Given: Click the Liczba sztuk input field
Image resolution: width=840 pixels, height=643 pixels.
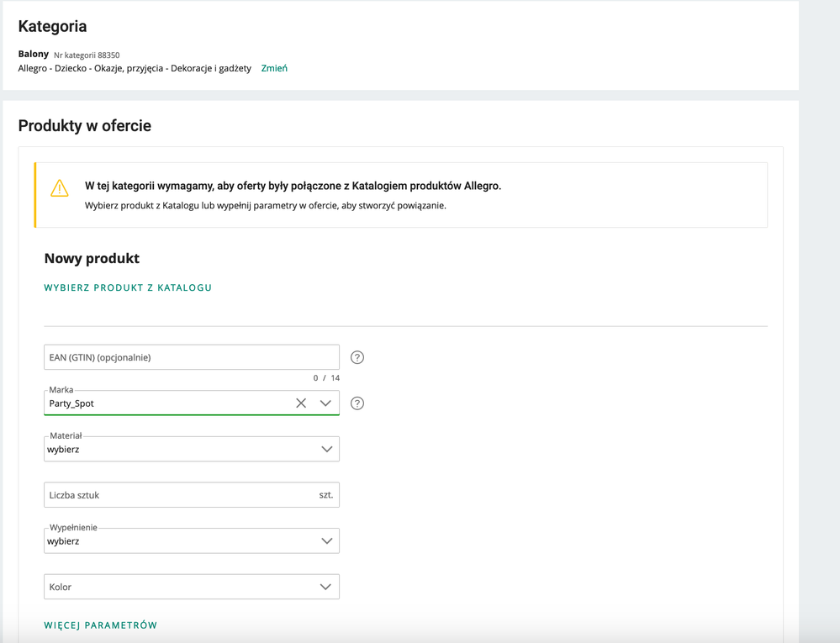Looking at the screenshot, I should [x=192, y=495].
